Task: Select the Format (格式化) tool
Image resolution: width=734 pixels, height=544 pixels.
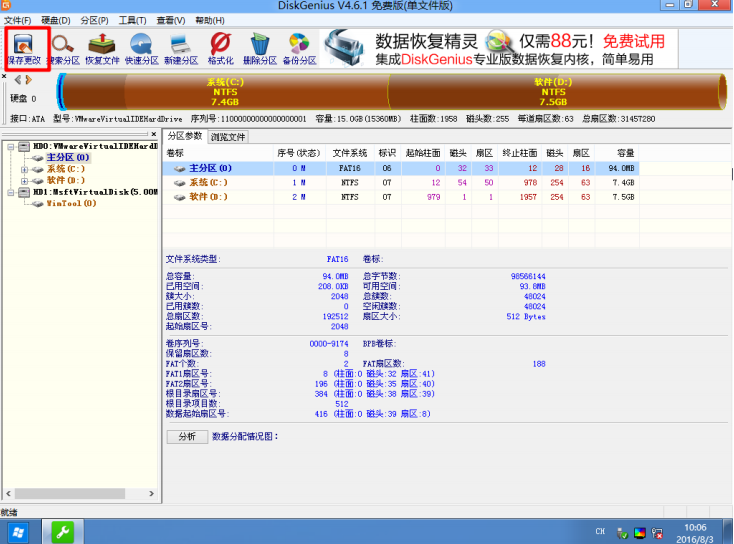Action: coord(220,49)
